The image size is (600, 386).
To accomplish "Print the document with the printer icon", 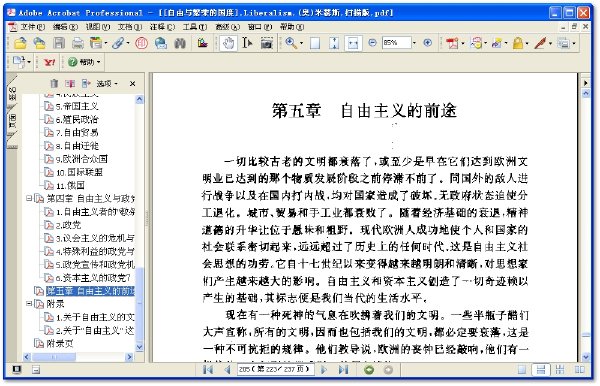I will tap(78, 43).
